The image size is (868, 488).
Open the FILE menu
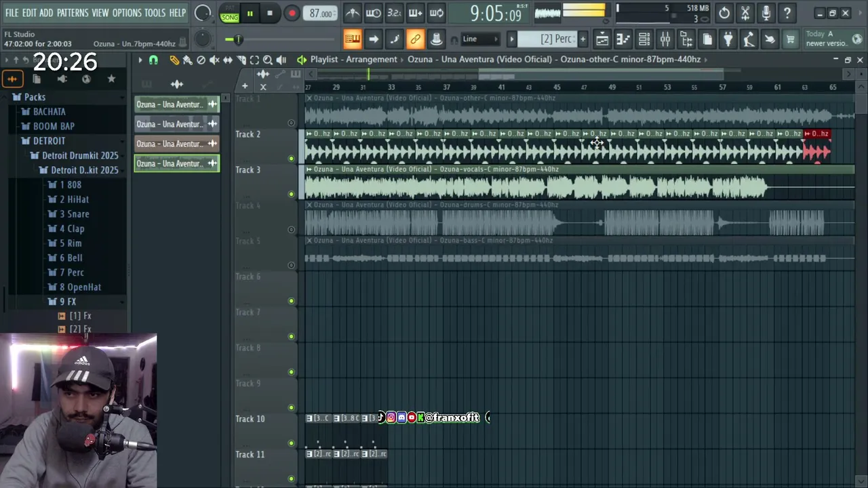tap(12, 13)
